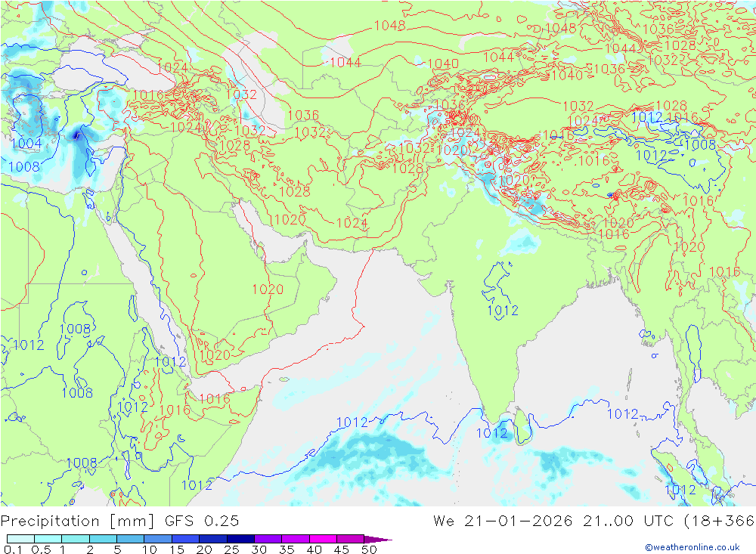Click the '1012' isobar label over central India
The width and height of the screenshot is (756, 554).
coord(503,311)
